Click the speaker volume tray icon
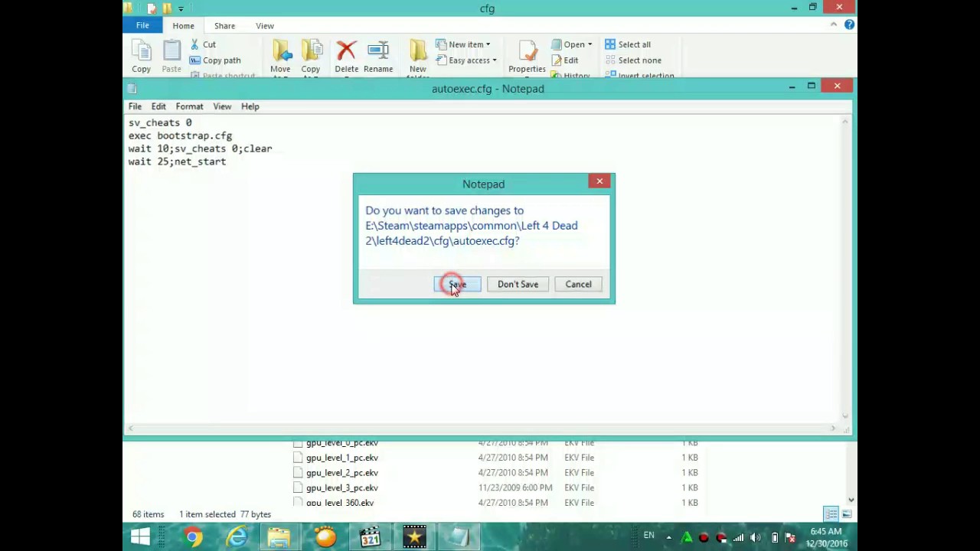The height and width of the screenshot is (551, 980). coord(756,537)
